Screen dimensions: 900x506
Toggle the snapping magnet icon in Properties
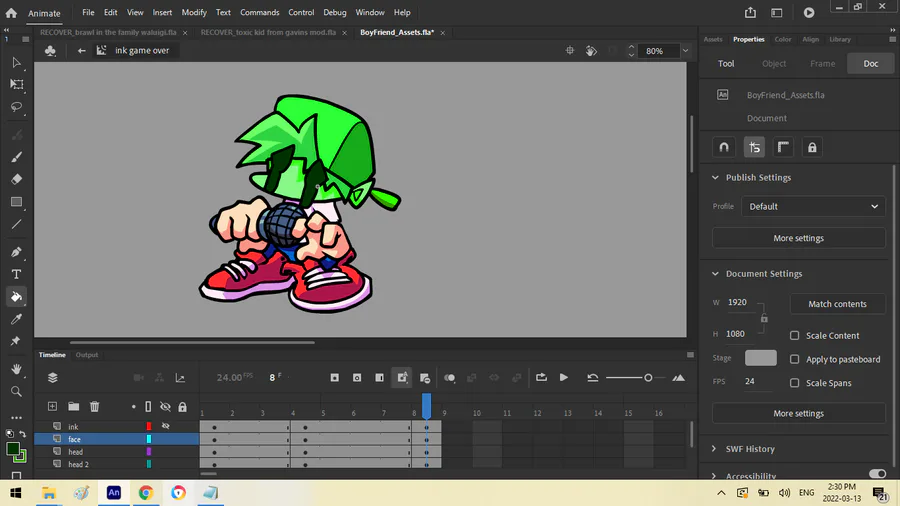tap(724, 147)
